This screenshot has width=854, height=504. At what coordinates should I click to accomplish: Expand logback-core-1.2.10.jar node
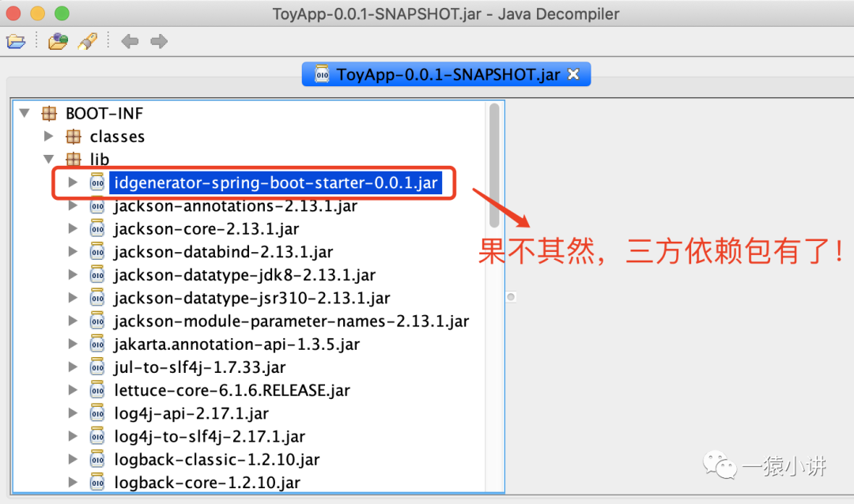point(73,482)
